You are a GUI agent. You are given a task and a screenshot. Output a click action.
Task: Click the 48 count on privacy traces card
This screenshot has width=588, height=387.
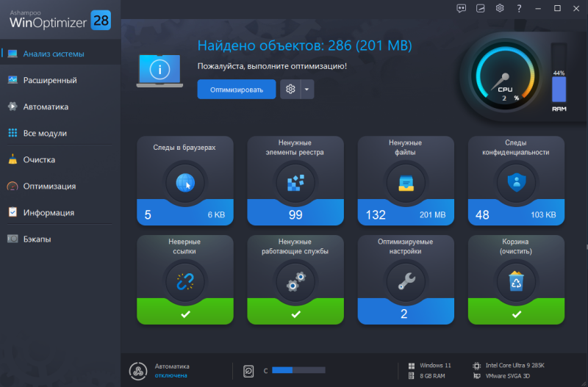point(482,214)
